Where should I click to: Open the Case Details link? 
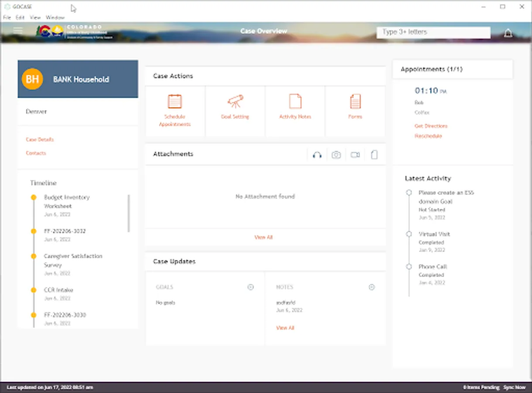click(40, 139)
